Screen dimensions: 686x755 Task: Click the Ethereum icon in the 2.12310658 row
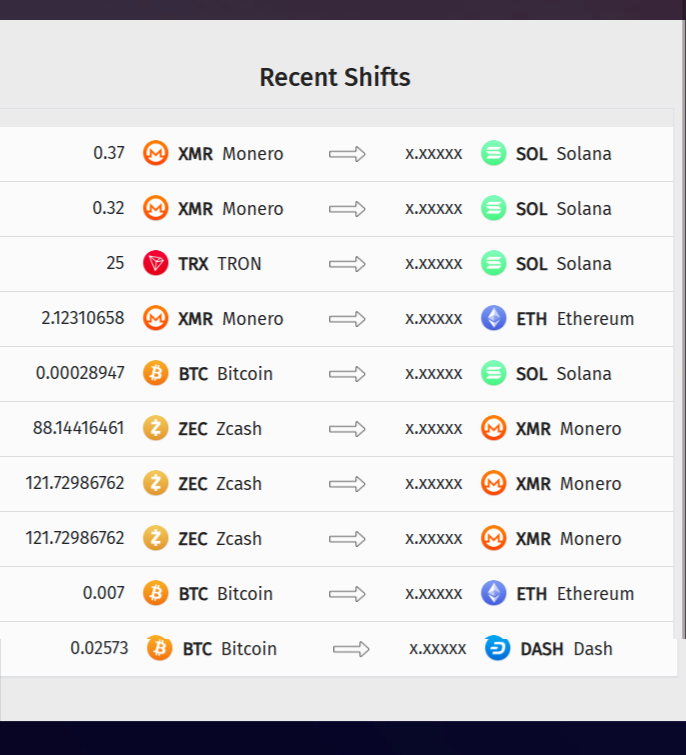click(493, 318)
